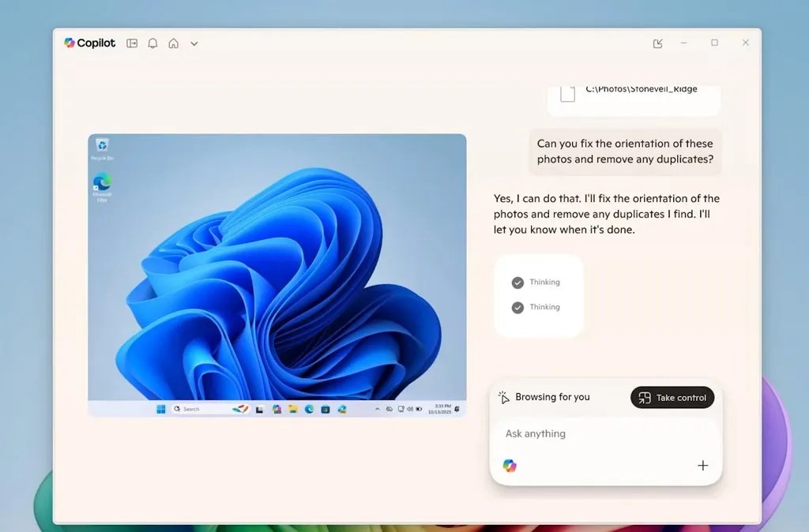This screenshot has height=532, width=809.
Task: Click the "Yes, I can do that" reply
Action: [x=606, y=214]
